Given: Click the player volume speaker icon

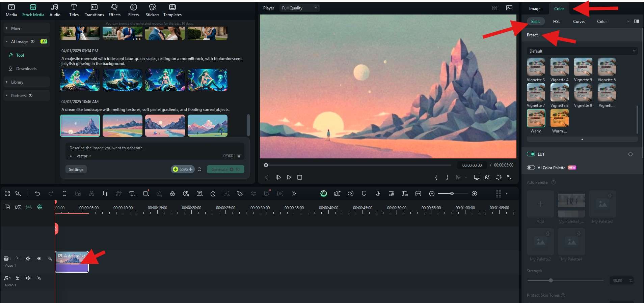Looking at the screenshot, I should point(499,177).
